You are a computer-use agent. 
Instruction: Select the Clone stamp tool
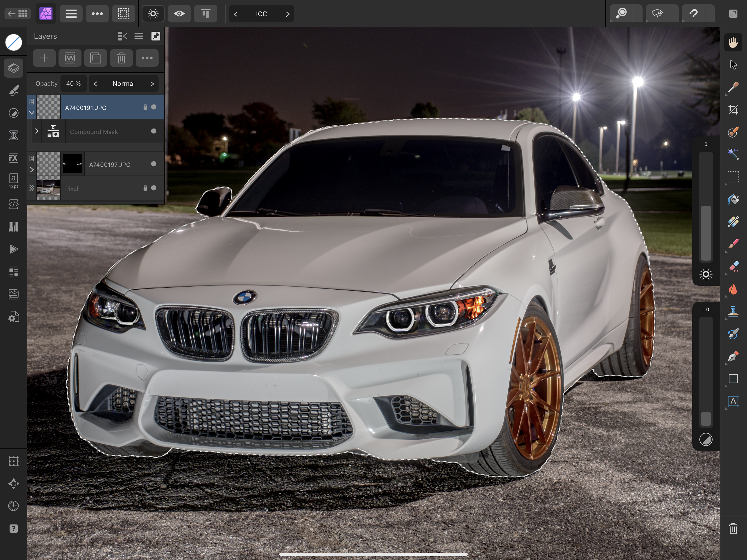tap(733, 311)
